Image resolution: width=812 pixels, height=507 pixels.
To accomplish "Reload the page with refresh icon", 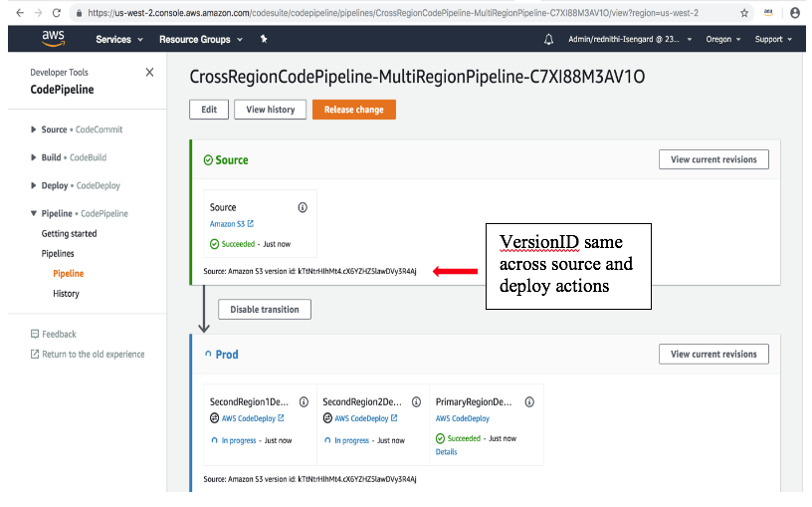I will (57, 13).
